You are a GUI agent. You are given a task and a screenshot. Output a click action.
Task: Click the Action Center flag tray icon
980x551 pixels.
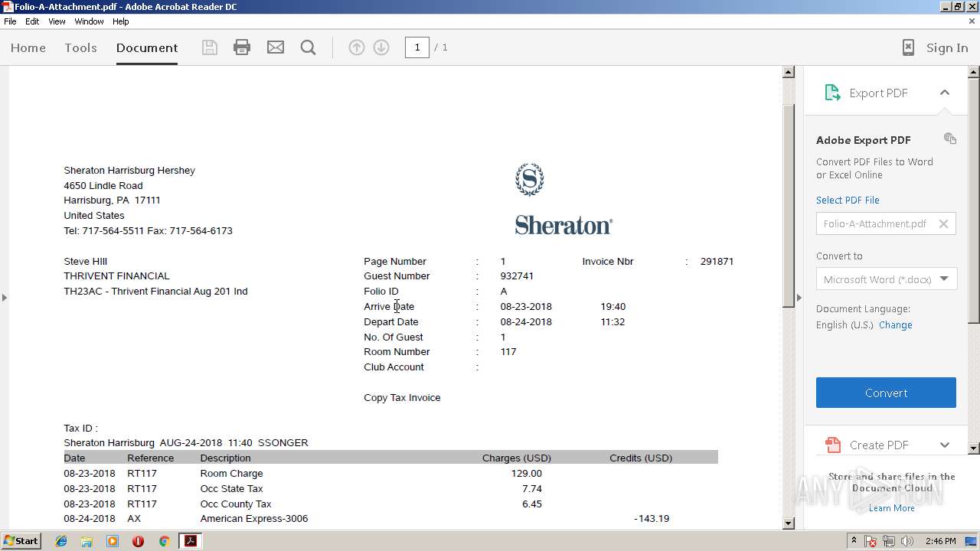pos(871,541)
